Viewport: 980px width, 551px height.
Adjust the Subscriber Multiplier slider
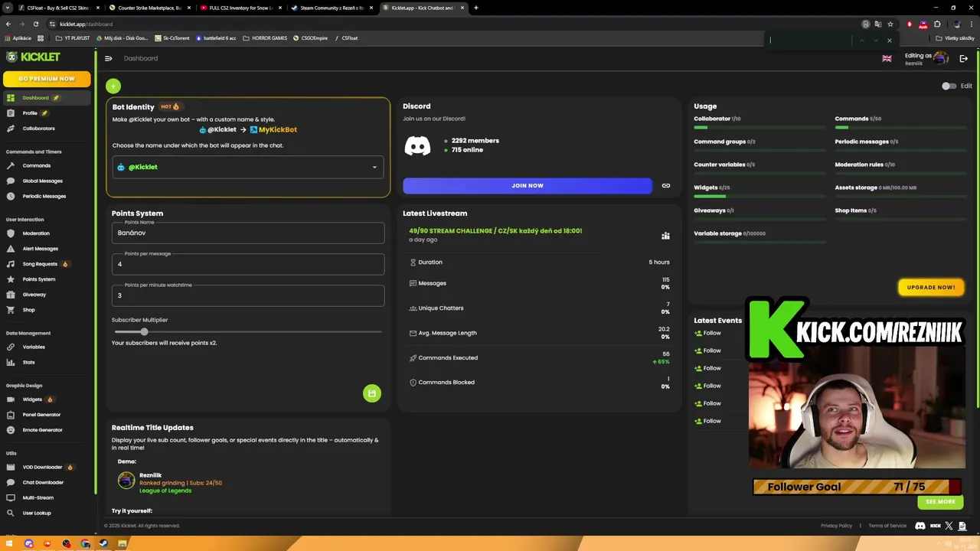click(144, 331)
